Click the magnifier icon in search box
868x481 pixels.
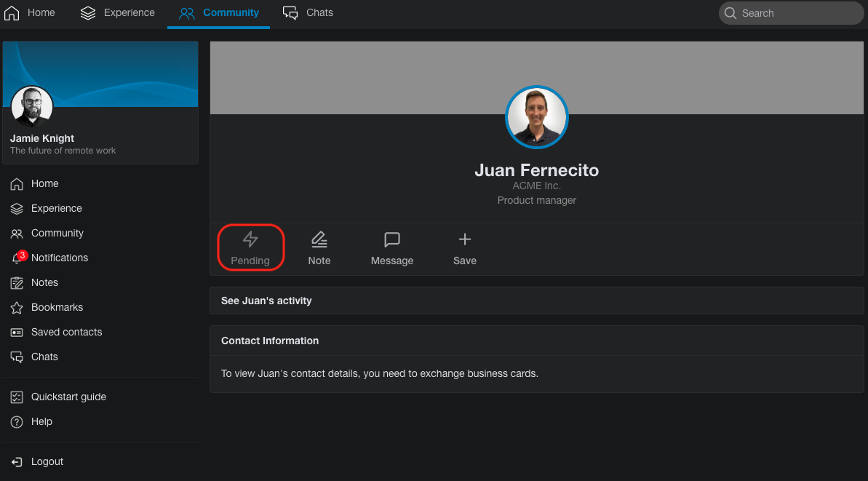click(x=730, y=12)
